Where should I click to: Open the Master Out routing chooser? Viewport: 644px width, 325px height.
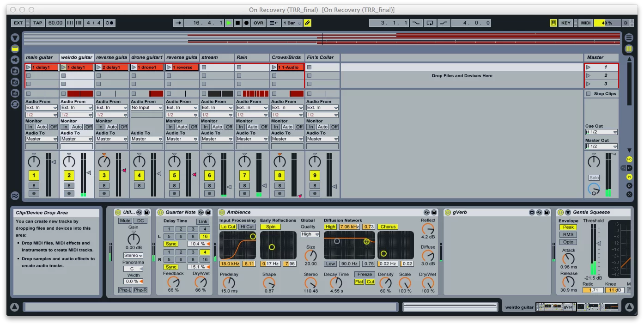click(601, 146)
